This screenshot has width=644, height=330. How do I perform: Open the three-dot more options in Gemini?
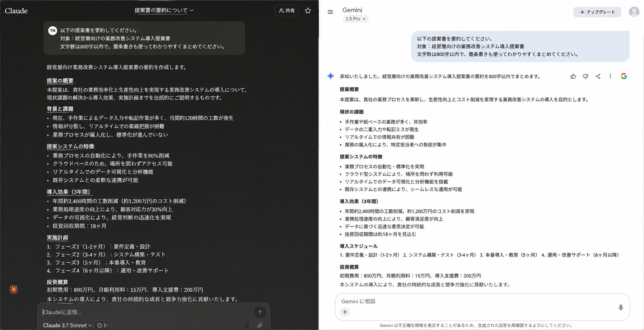(x=610, y=76)
